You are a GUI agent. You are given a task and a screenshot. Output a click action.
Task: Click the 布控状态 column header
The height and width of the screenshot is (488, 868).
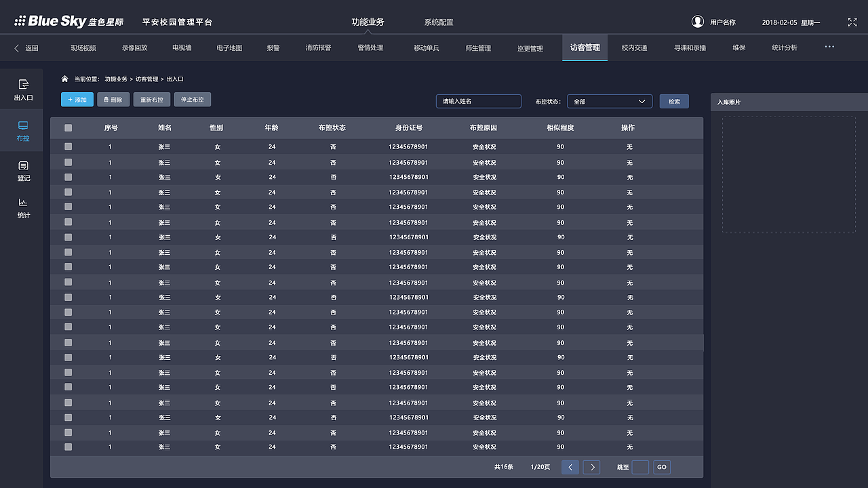pyautogui.click(x=332, y=127)
